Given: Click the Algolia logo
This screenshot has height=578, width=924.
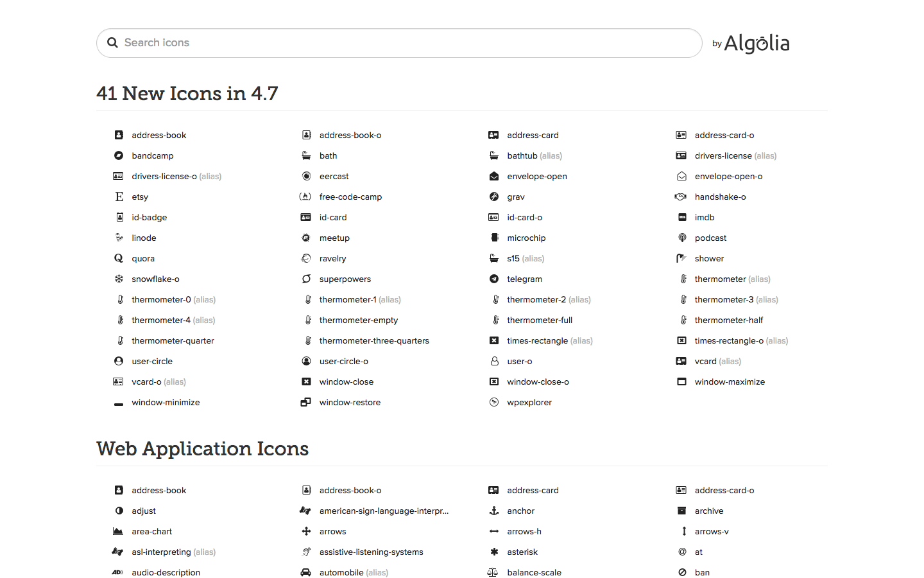Looking at the screenshot, I should (x=757, y=43).
